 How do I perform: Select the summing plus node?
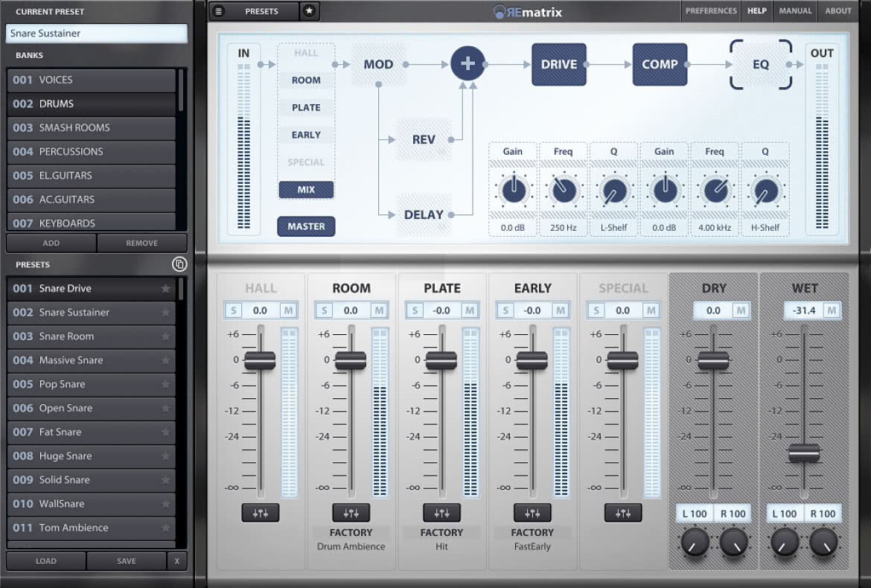468,64
